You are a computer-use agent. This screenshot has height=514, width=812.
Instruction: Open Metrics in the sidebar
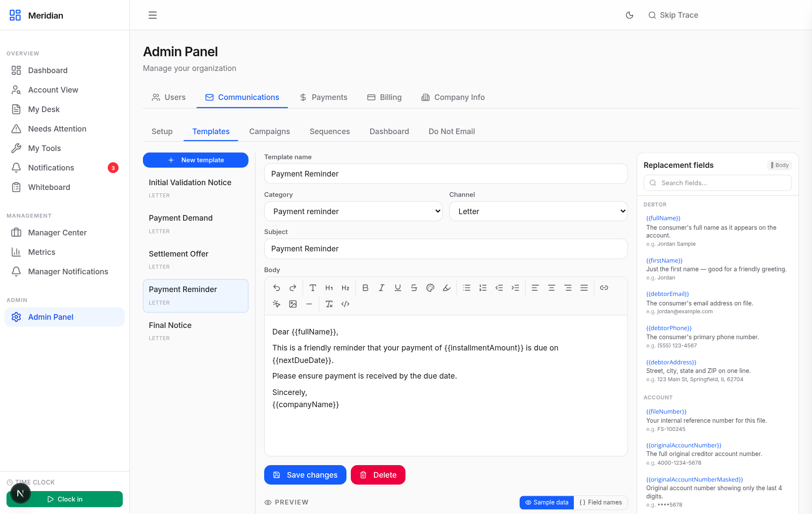(65, 252)
